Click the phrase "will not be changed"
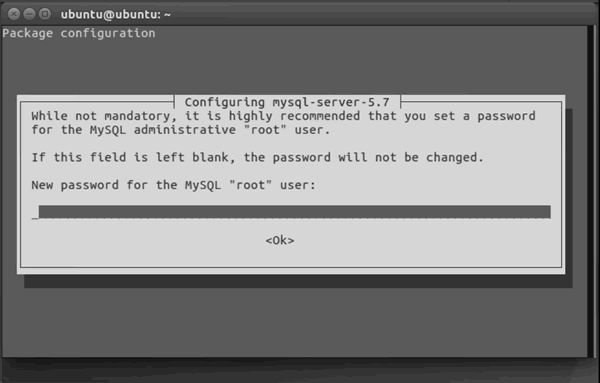The height and width of the screenshot is (383, 600). point(408,157)
